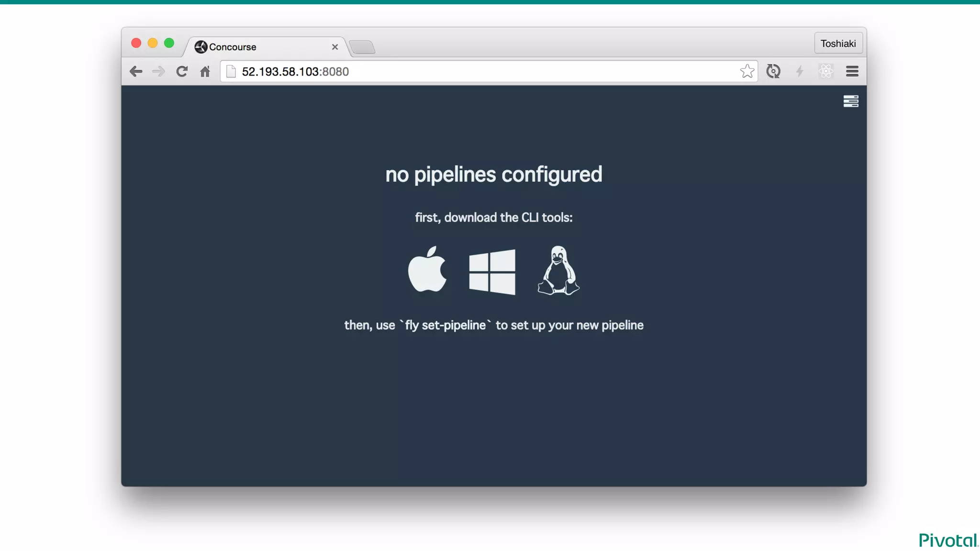980x551 pixels.
Task: Click the React atom extension icon
Action: [x=825, y=71]
